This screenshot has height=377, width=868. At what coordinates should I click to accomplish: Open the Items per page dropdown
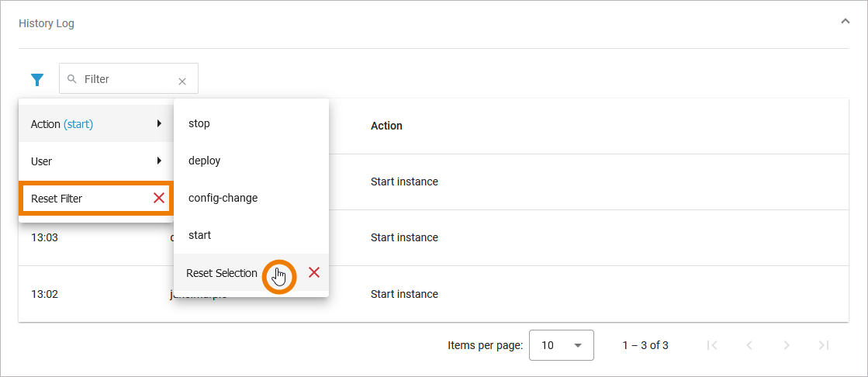click(561, 345)
